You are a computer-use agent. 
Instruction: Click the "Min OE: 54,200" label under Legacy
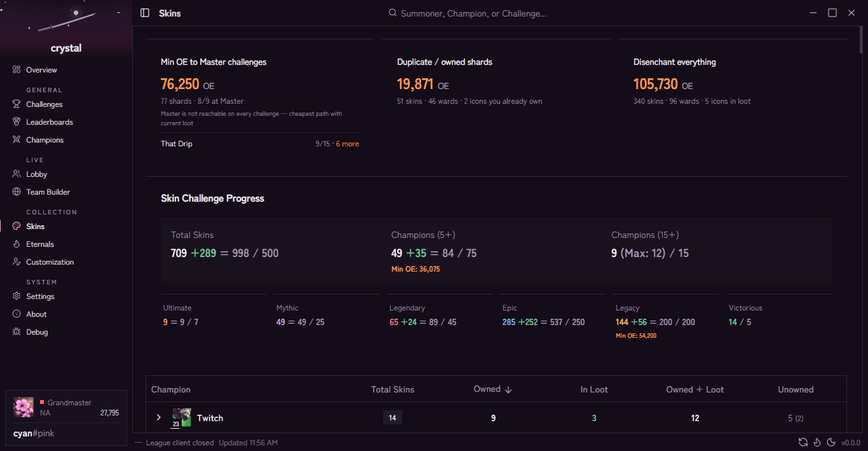[x=636, y=335]
